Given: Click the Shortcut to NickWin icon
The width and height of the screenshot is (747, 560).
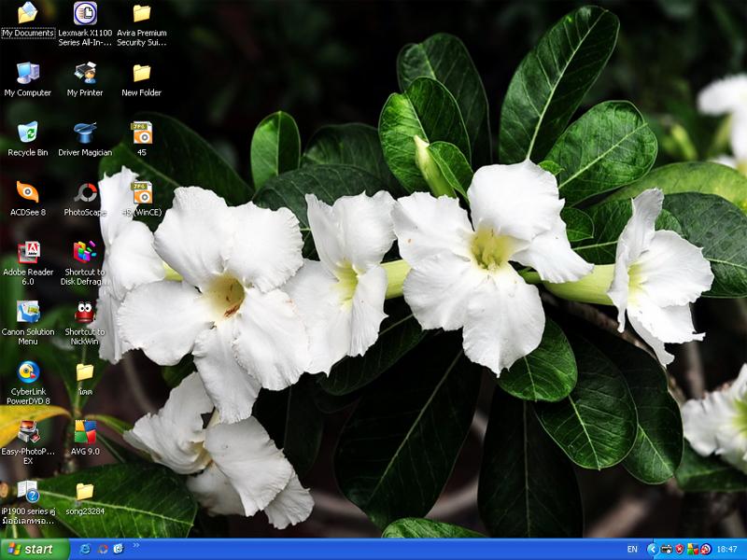Looking at the screenshot, I should (85, 312).
